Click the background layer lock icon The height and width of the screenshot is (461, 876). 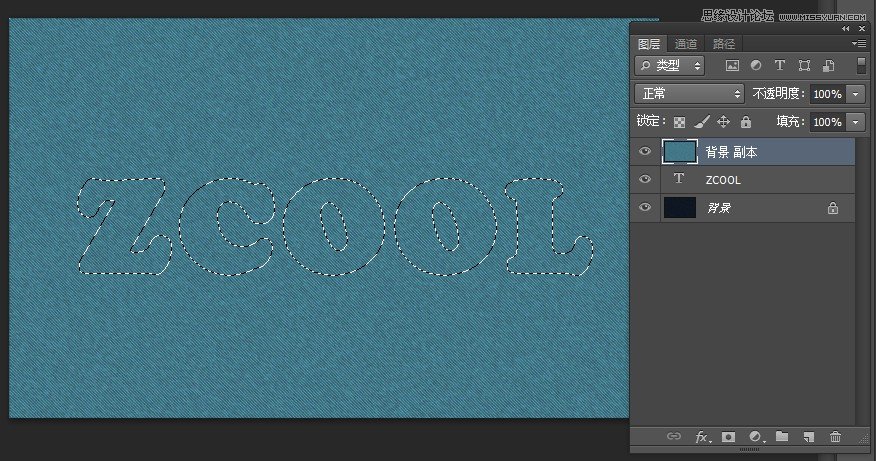832,208
